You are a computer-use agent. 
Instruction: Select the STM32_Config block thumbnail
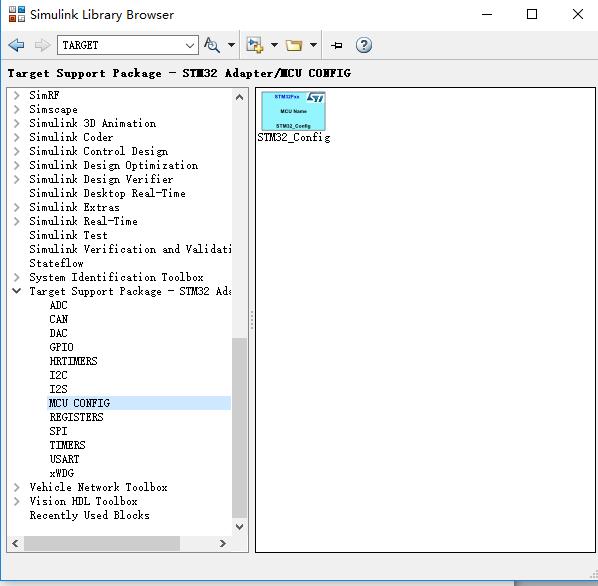pyautogui.click(x=293, y=111)
